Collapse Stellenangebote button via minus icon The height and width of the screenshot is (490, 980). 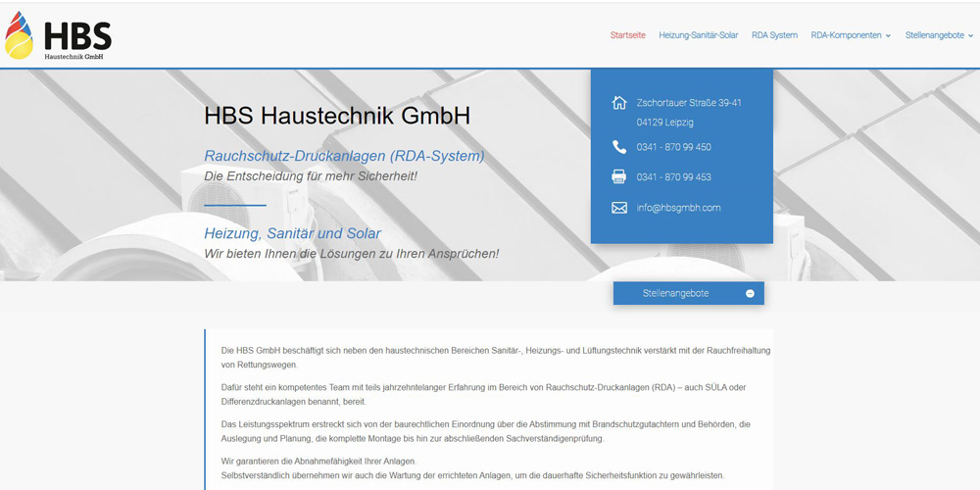[x=750, y=294]
